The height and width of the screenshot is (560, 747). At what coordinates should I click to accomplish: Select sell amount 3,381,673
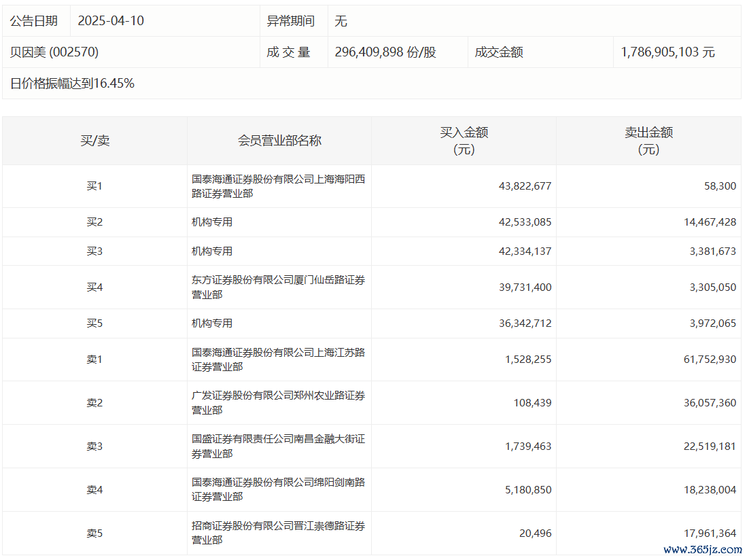coord(713,251)
